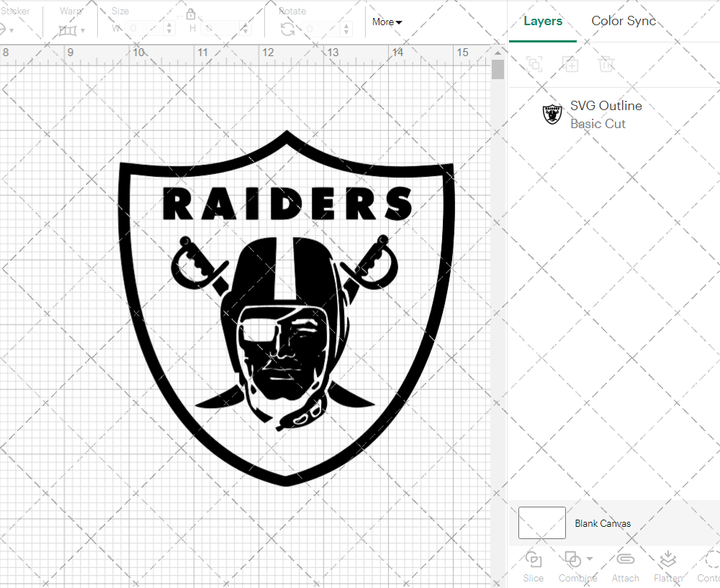
Task: Click the Delete layer trash icon
Action: (606, 64)
